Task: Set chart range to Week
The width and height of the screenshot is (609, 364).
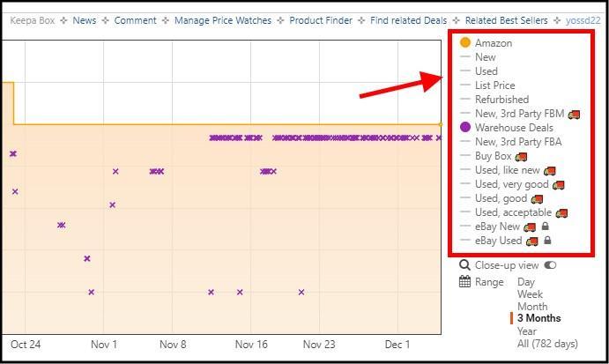Action: pyautogui.click(x=530, y=294)
